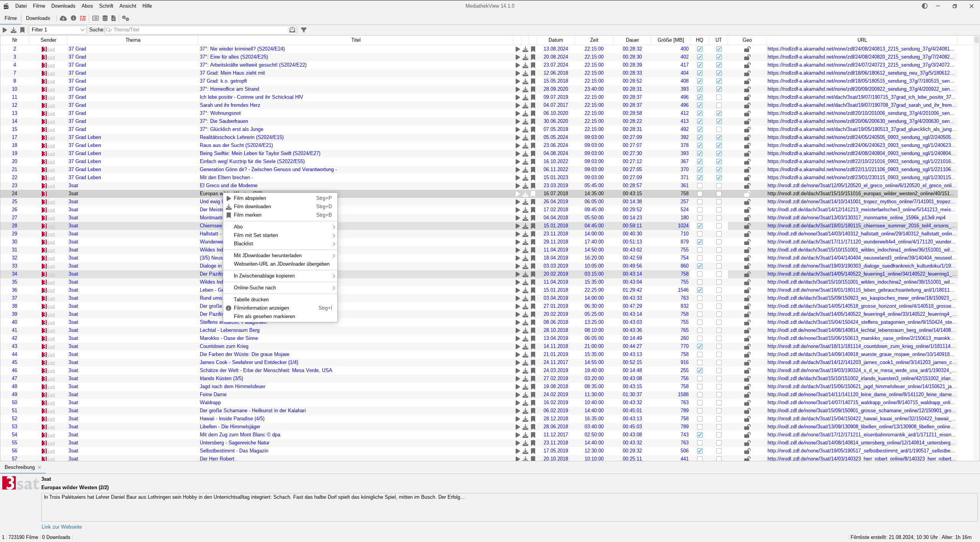Bookmark the film Countdown zum Krieg

click(533, 346)
